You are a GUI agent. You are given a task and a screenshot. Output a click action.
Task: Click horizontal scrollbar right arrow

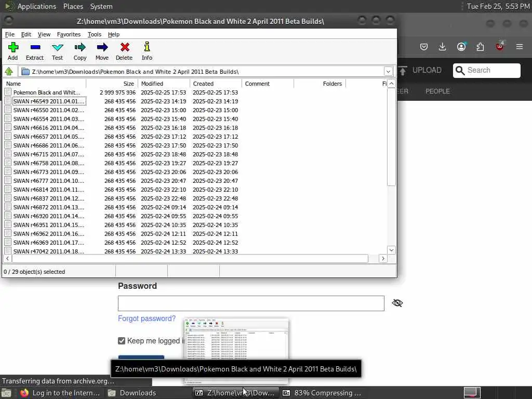tap(383, 259)
